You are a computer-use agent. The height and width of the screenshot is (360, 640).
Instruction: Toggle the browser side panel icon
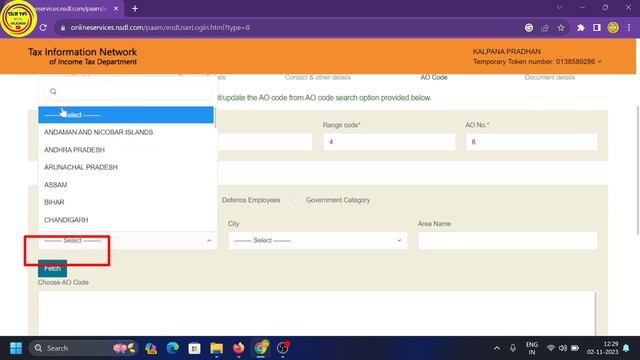point(597,28)
